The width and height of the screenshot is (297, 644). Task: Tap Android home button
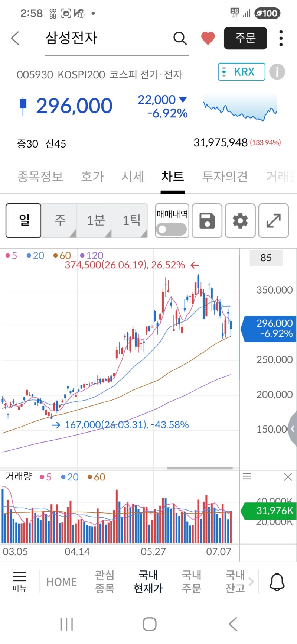(150, 624)
